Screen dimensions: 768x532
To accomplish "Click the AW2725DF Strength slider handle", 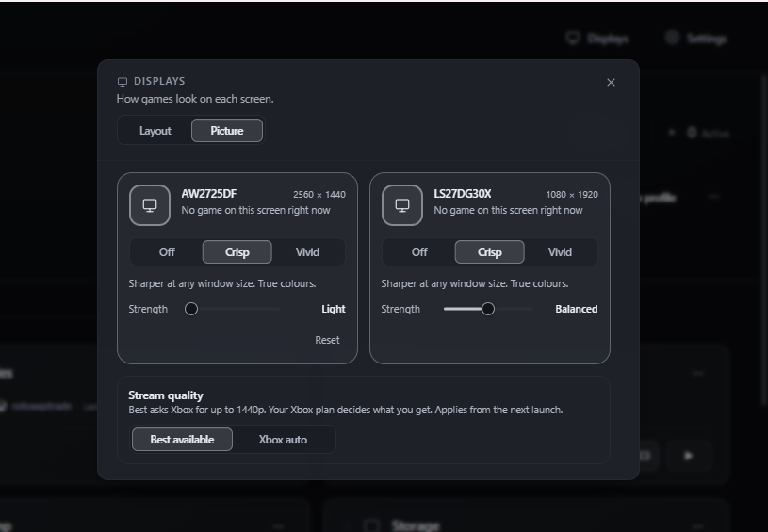I will click(191, 309).
